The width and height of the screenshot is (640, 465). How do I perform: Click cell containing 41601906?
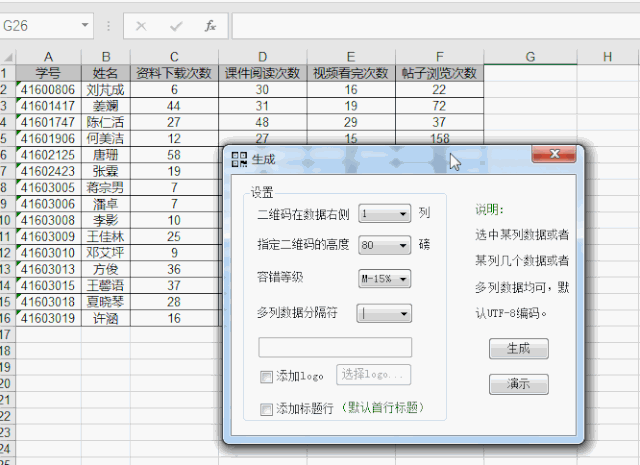click(x=49, y=138)
